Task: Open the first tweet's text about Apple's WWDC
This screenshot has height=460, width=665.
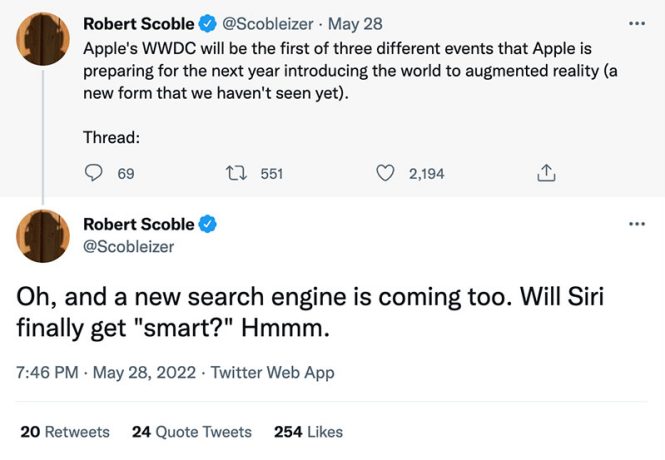Action: [350, 70]
